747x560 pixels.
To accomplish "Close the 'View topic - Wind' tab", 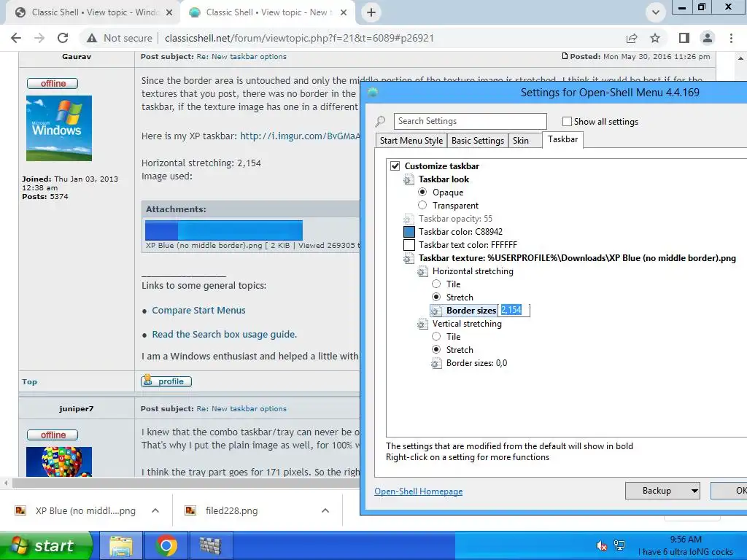I will [169, 12].
